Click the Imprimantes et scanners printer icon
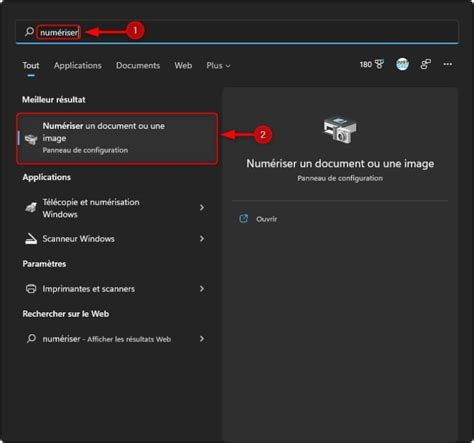Viewport: 474px width, 443px height. [31, 289]
